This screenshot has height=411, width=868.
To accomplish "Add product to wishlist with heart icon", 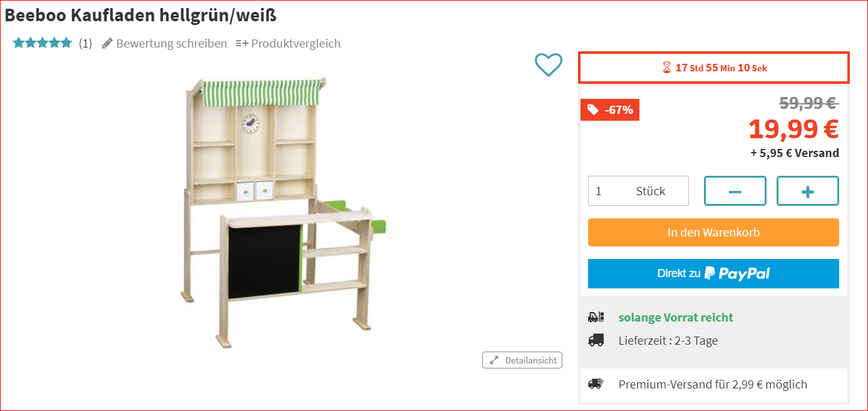I will click(549, 65).
